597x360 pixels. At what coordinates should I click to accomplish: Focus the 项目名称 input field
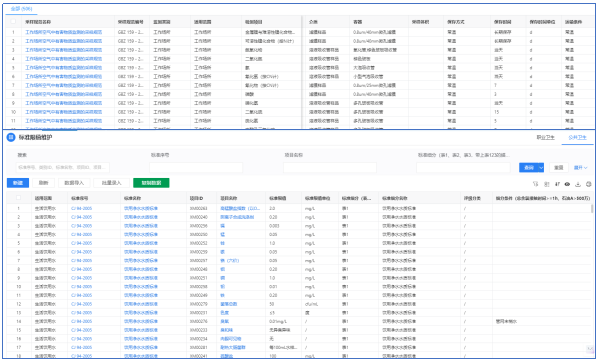(330, 167)
